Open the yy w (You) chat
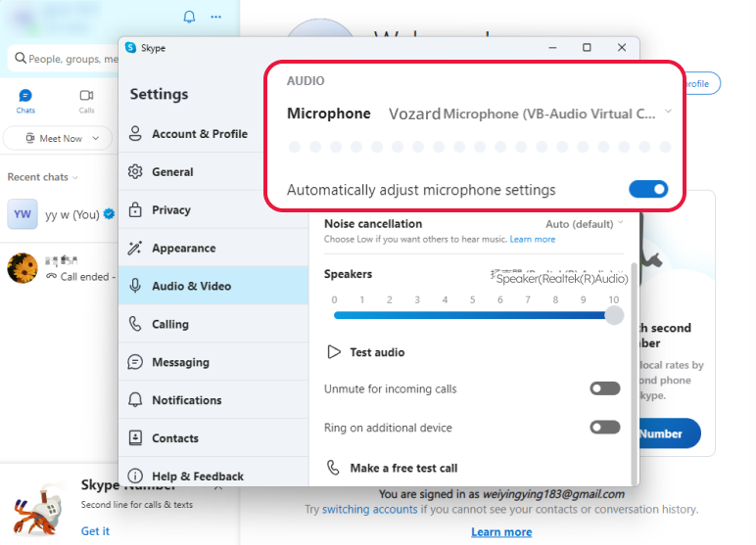 (60, 214)
